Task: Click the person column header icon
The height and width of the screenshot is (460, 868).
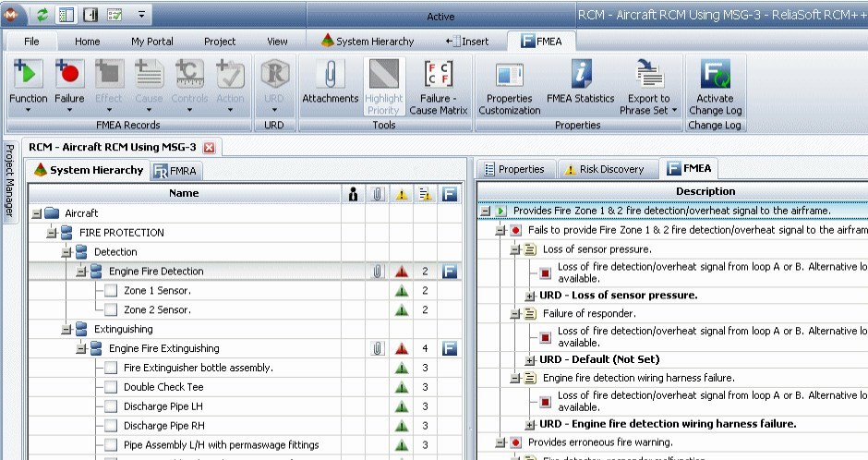Action: tap(353, 193)
